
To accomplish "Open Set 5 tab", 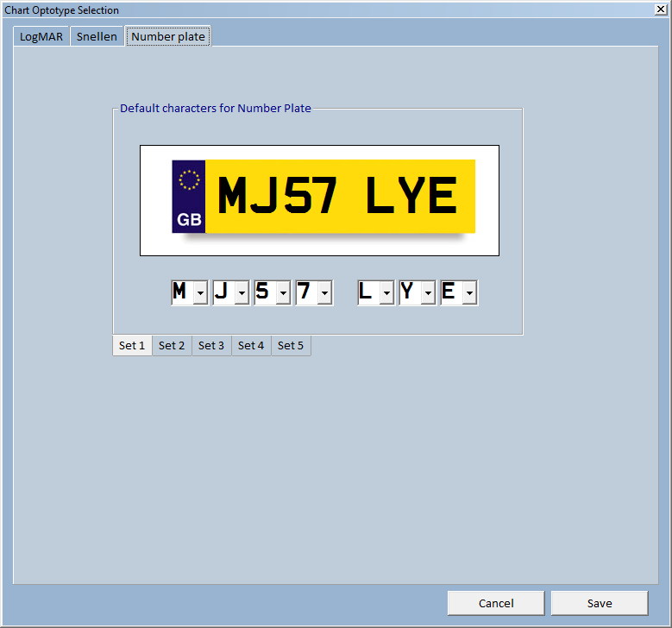I will coord(291,346).
